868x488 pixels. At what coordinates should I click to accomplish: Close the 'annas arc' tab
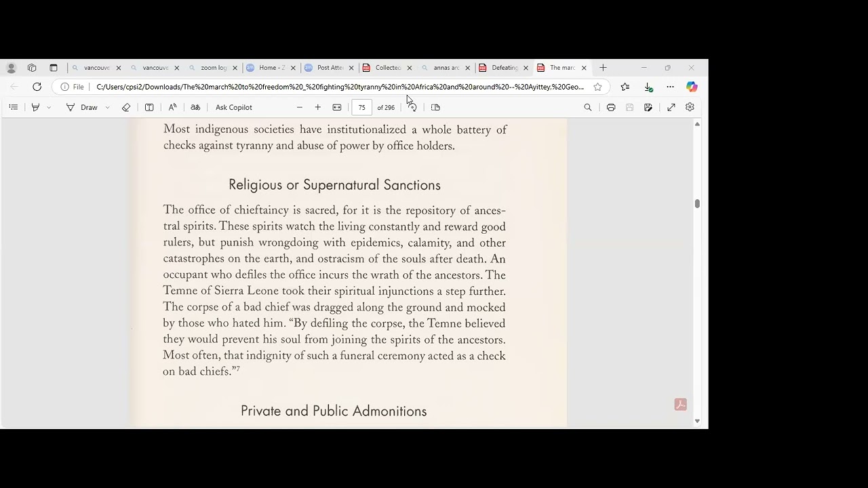(x=467, y=68)
